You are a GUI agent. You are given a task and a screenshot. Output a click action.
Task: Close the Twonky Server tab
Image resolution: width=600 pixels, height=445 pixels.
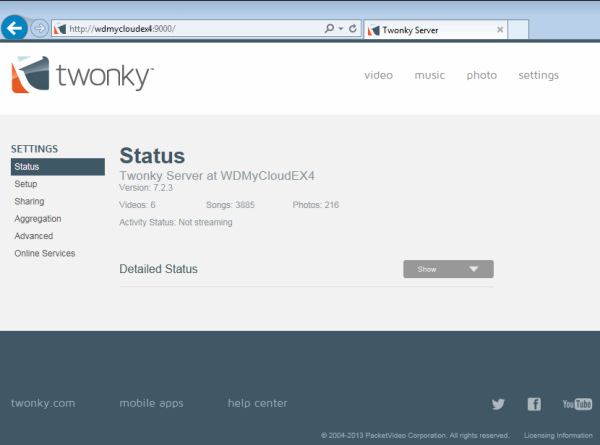[x=500, y=30]
